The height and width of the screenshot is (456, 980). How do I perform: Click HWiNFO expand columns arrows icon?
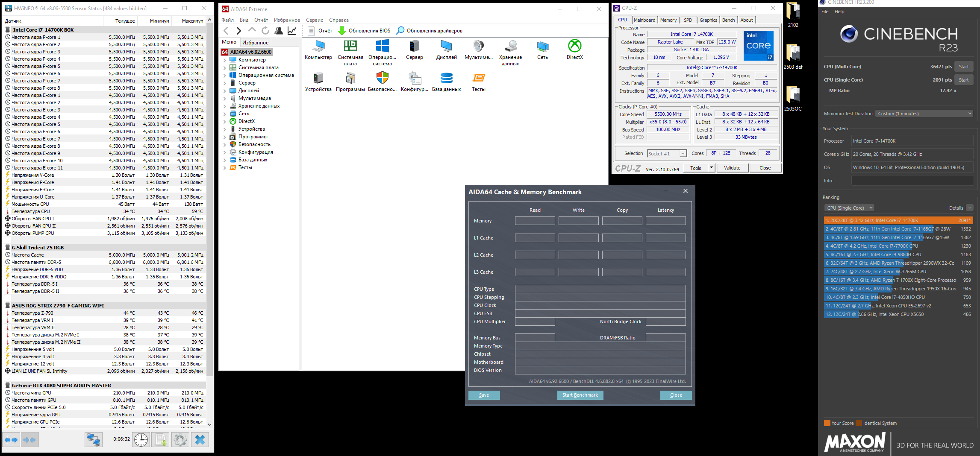pyautogui.click(x=12, y=439)
